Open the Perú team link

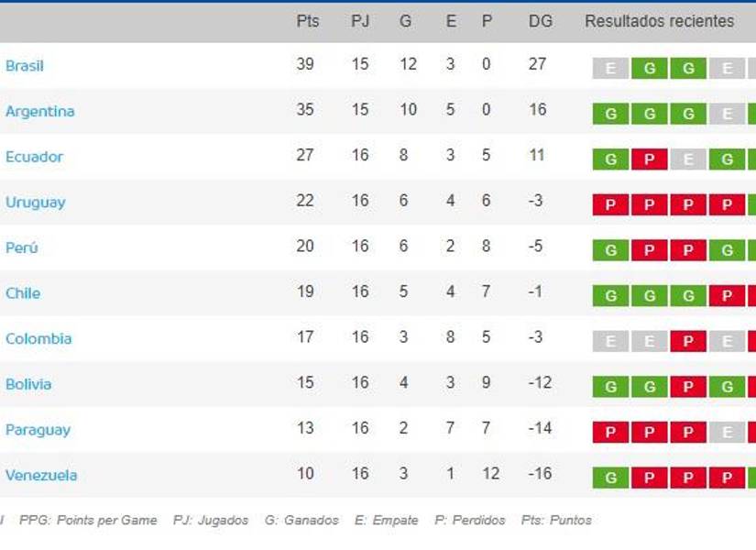(22, 248)
